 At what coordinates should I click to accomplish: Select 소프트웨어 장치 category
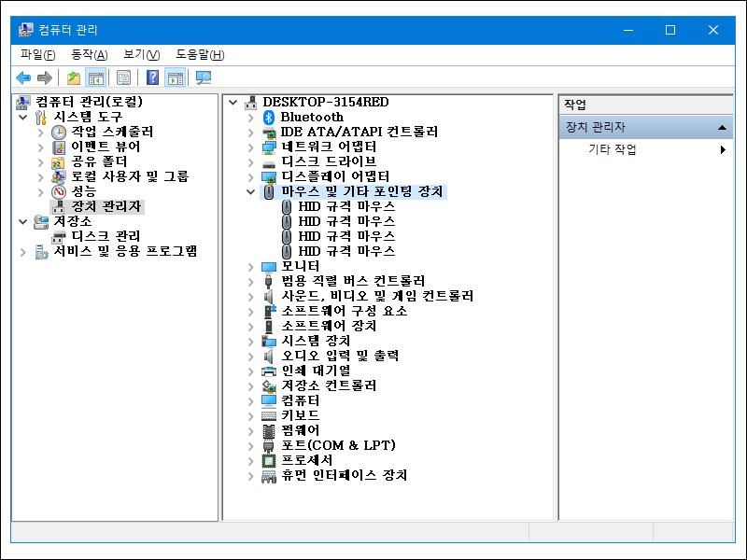click(x=329, y=326)
